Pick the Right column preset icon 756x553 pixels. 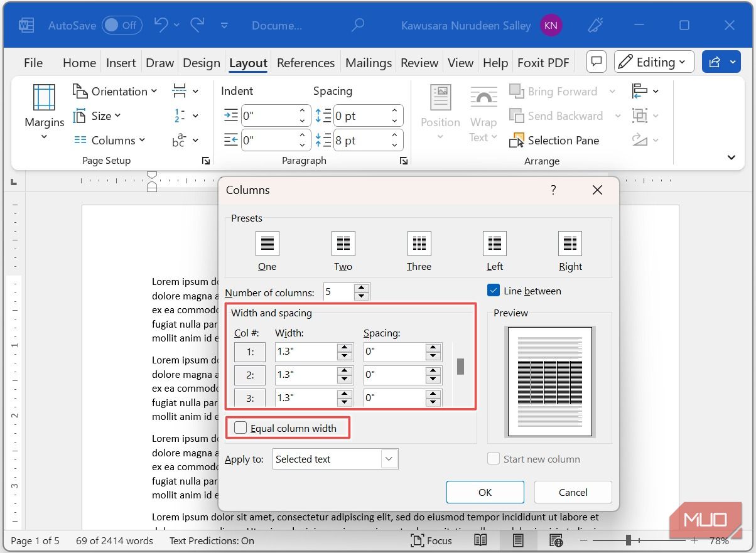pos(570,244)
